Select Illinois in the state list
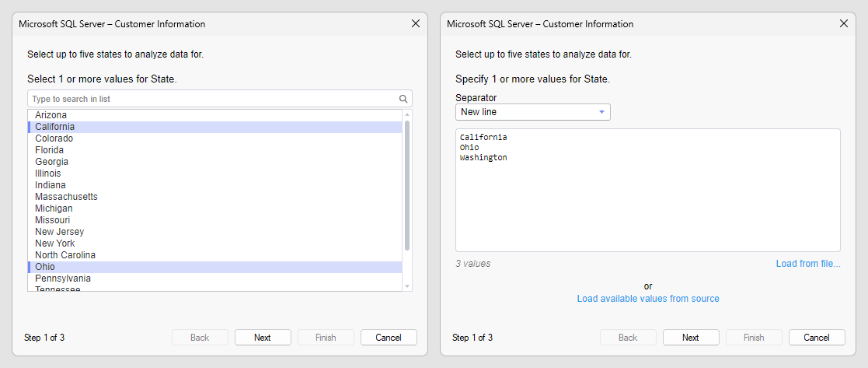868x368 pixels. coord(214,173)
